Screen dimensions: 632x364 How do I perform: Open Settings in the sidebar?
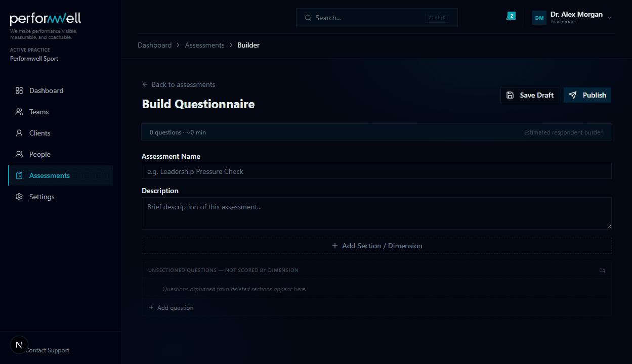[60, 197]
